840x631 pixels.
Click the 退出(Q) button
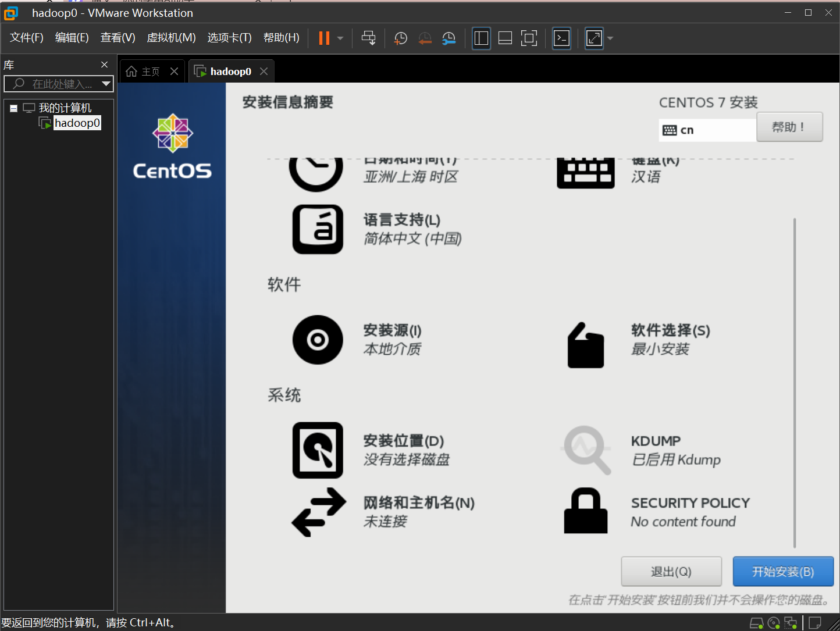[x=671, y=572]
